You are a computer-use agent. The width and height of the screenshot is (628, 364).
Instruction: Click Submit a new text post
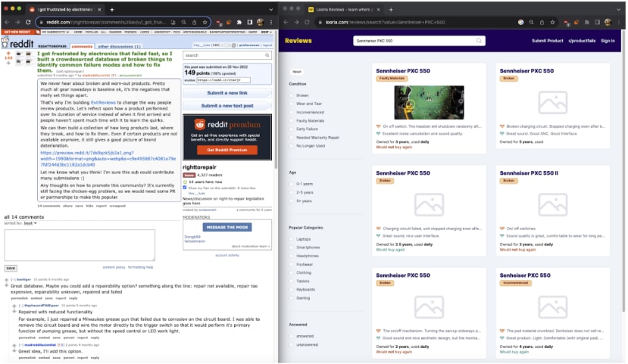click(227, 106)
